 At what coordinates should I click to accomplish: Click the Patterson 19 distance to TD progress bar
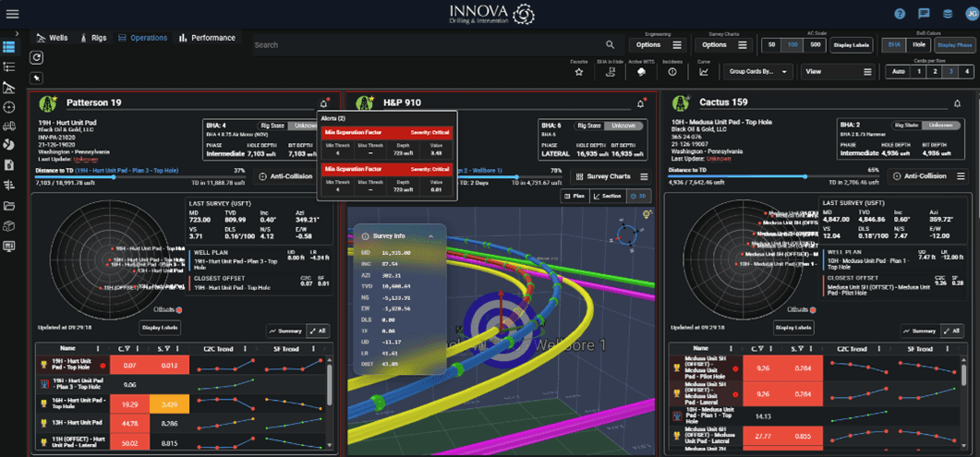(140, 176)
